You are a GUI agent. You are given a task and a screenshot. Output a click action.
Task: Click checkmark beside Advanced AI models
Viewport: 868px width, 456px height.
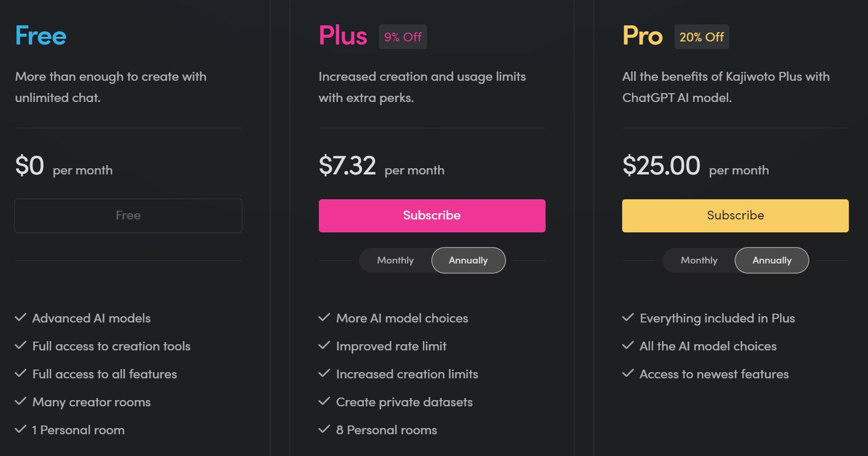[21, 317]
